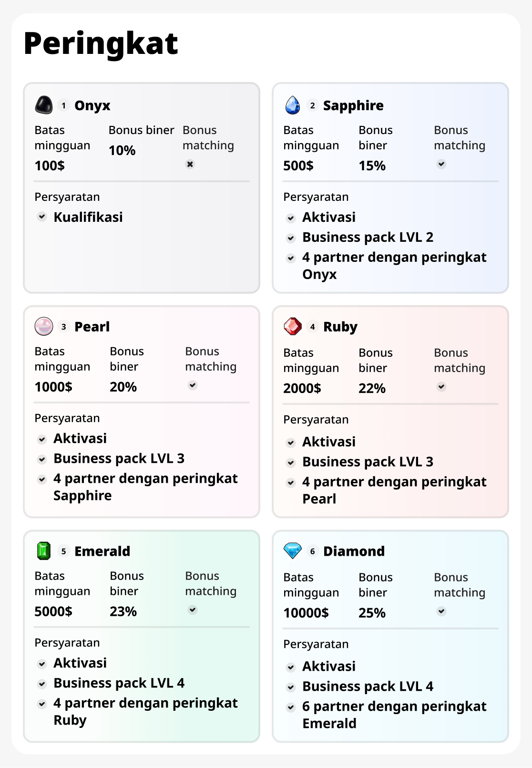Click the Emerald Aktivasi check mark

[x=42, y=664]
